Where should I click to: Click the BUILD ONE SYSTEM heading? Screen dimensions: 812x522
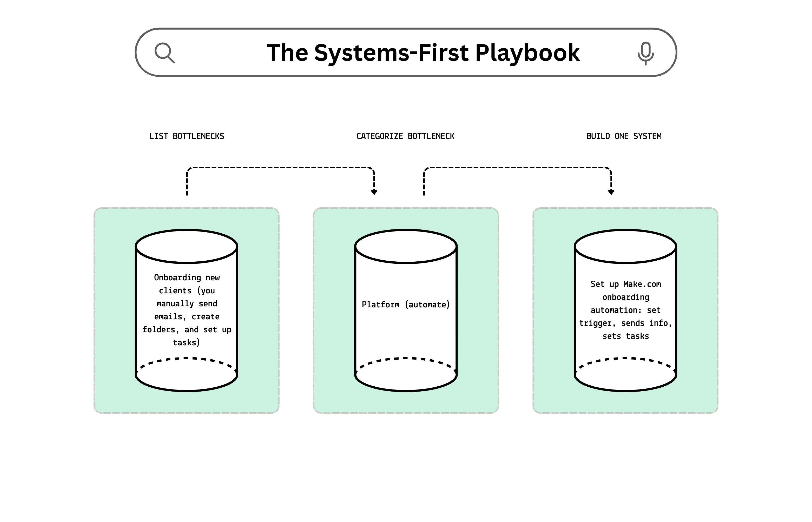[624, 136]
